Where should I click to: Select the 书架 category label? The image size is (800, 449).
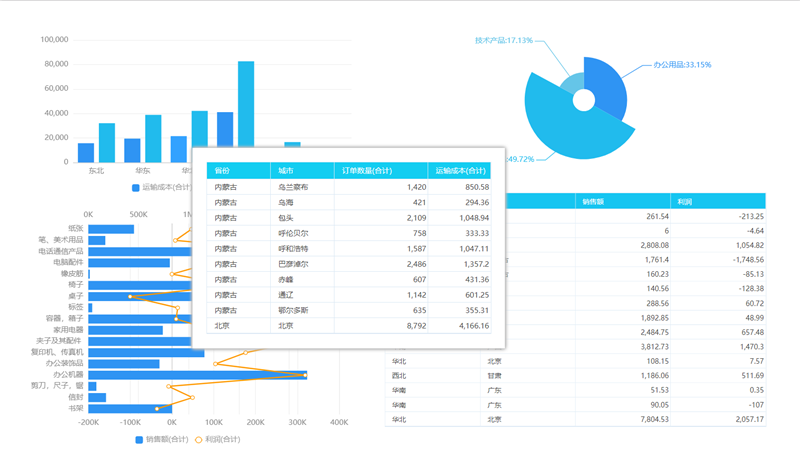click(x=76, y=408)
